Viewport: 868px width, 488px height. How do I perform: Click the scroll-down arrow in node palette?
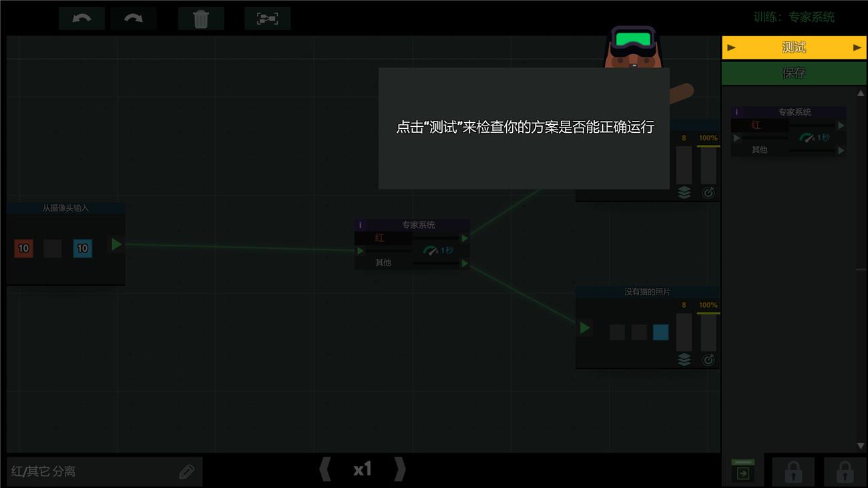click(861, 446)
